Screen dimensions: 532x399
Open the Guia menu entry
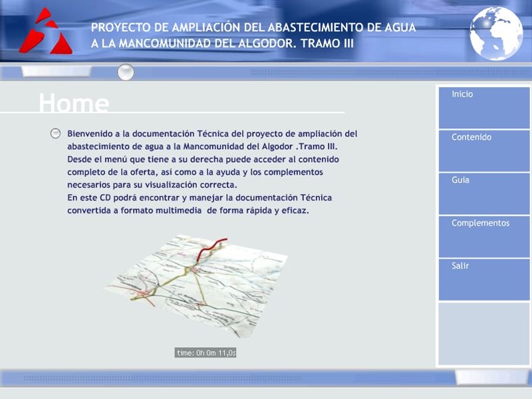pos(484,194)
